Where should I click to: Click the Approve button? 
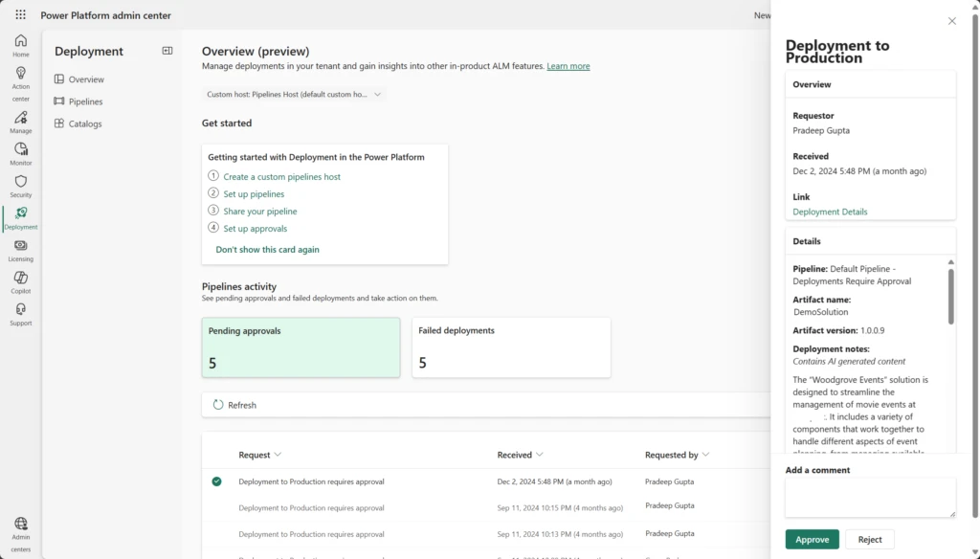[x=812, y=540]
